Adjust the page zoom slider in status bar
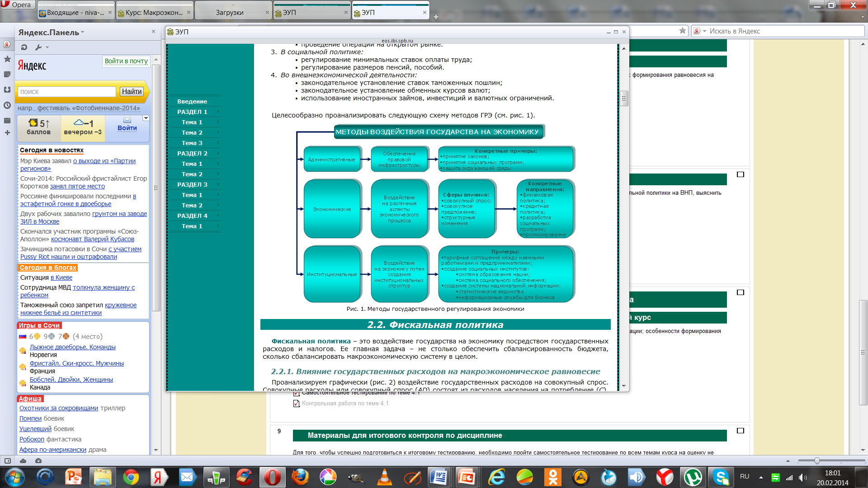 point(817,461)
